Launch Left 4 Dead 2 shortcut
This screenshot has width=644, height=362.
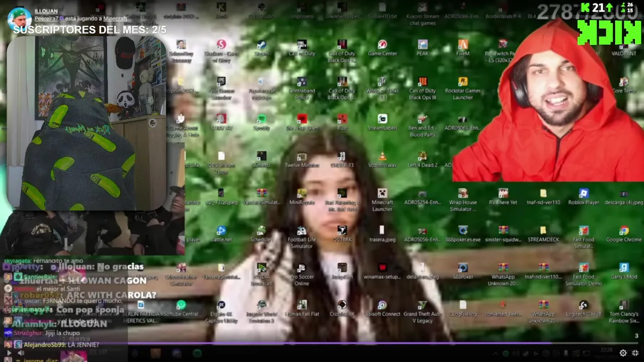423,159
